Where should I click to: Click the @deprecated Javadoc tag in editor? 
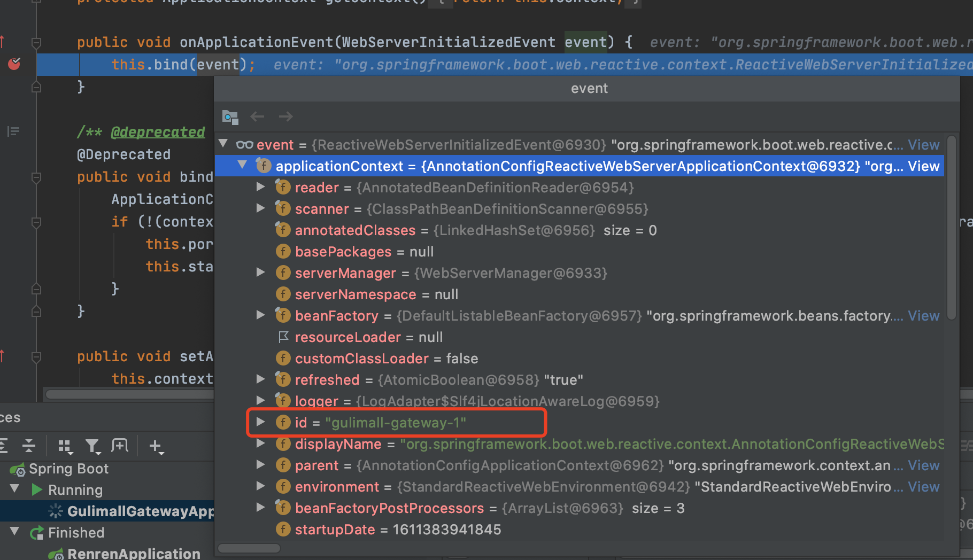click(158, 132)
